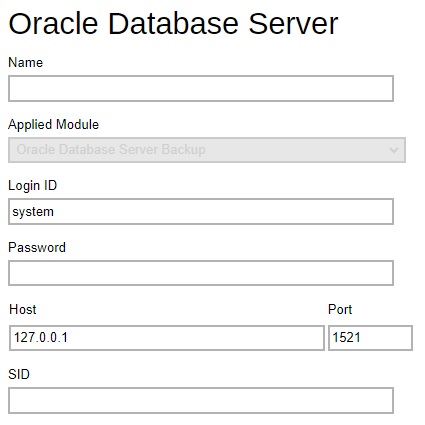Click the Host label text

23,309
